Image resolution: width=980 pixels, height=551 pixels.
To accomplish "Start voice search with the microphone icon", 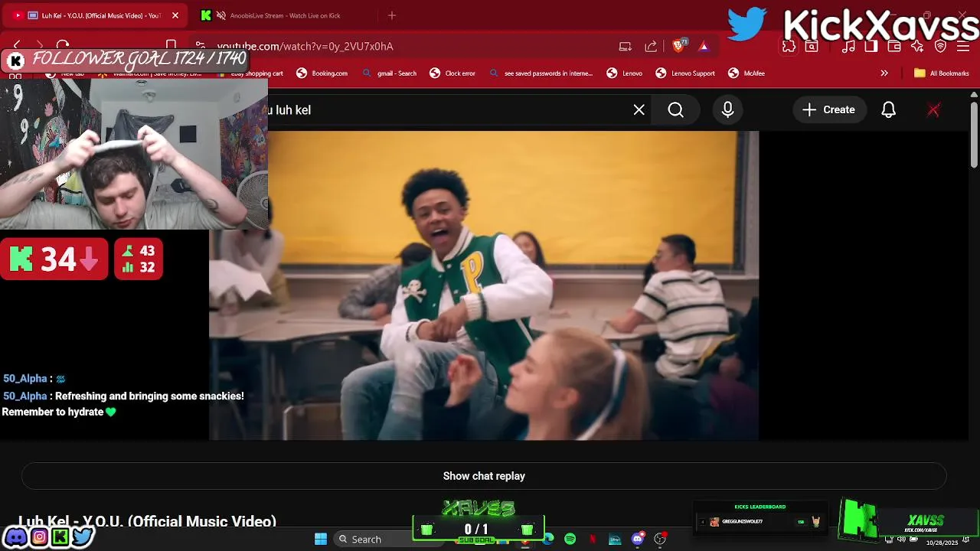I will (x=727, y=110).
